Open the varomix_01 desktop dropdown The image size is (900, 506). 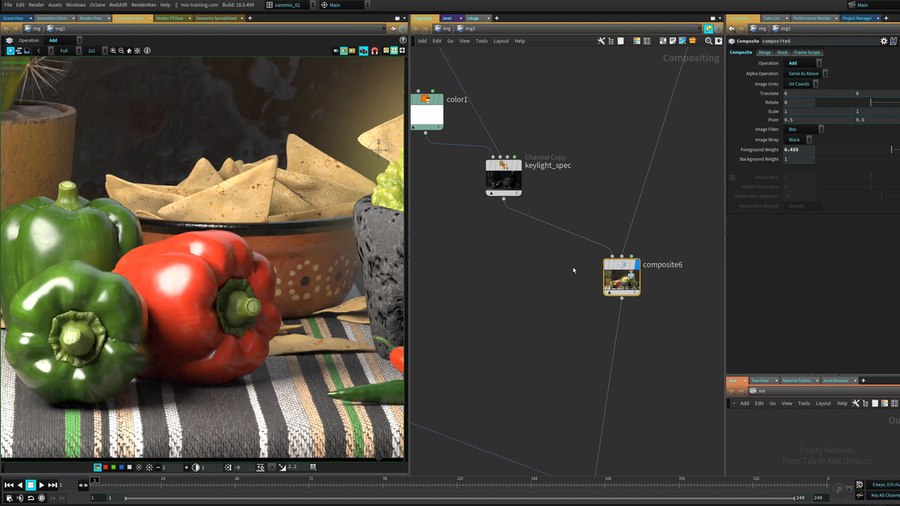(290, 5)
